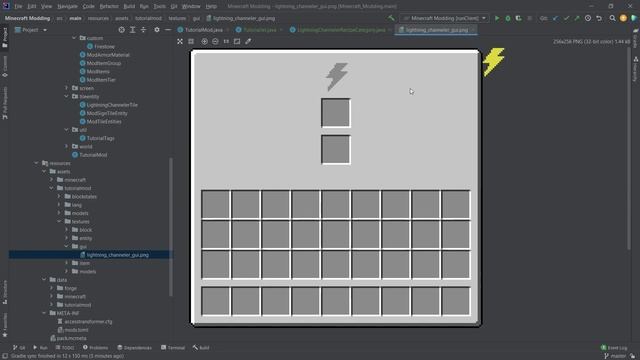Hide the Project tool window
The image size is (640, 360).
(x=168, y=30)
